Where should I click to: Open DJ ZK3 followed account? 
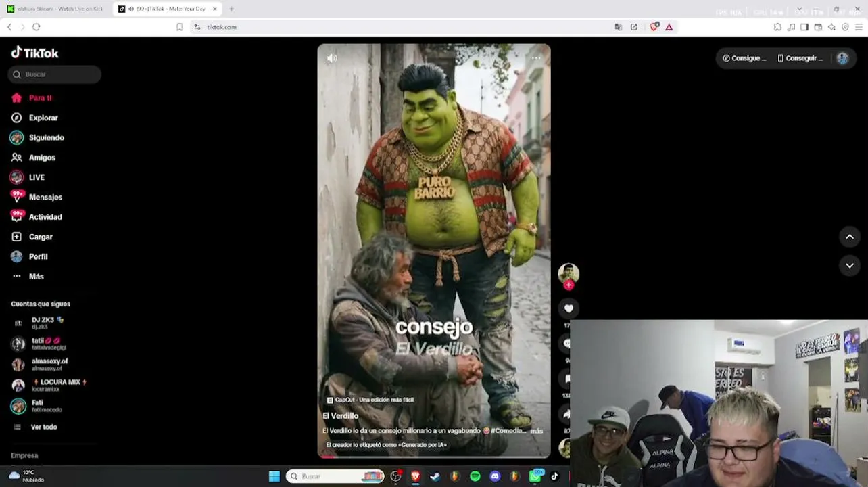pyautogui.click(x=39, y=323)
